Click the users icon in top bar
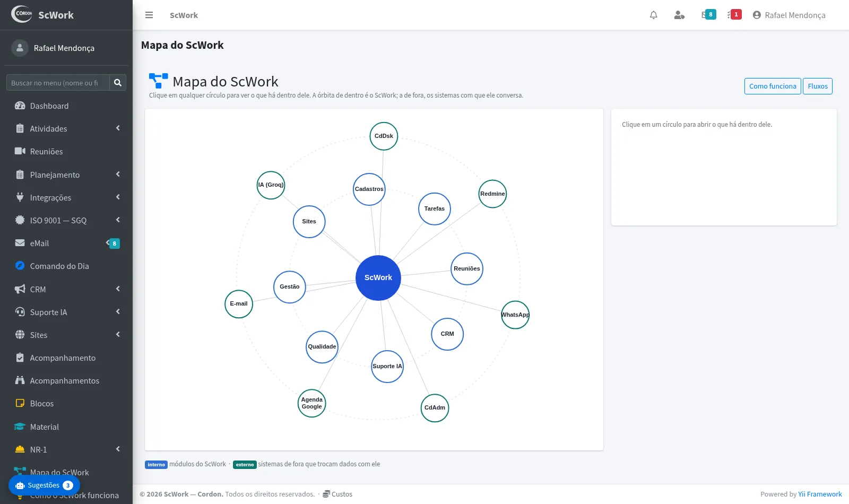The image size is (849, 504). click(x=679, y=15)
